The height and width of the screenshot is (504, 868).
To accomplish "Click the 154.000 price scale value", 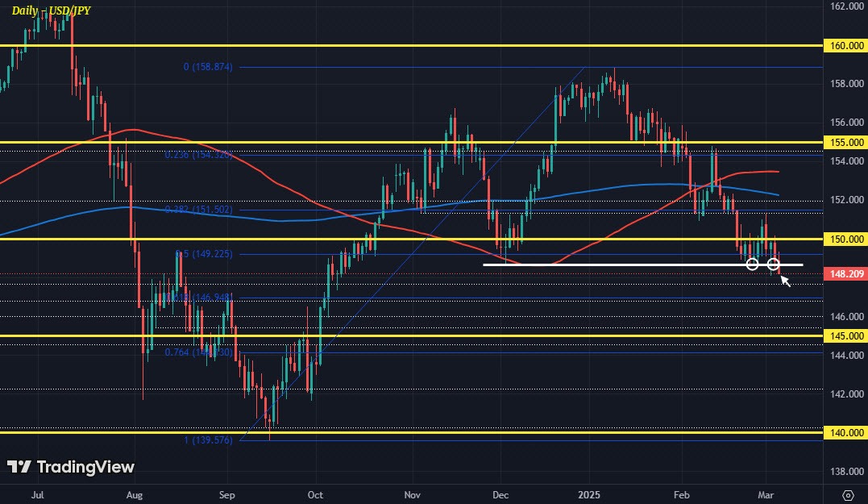I will click(847, 161).
